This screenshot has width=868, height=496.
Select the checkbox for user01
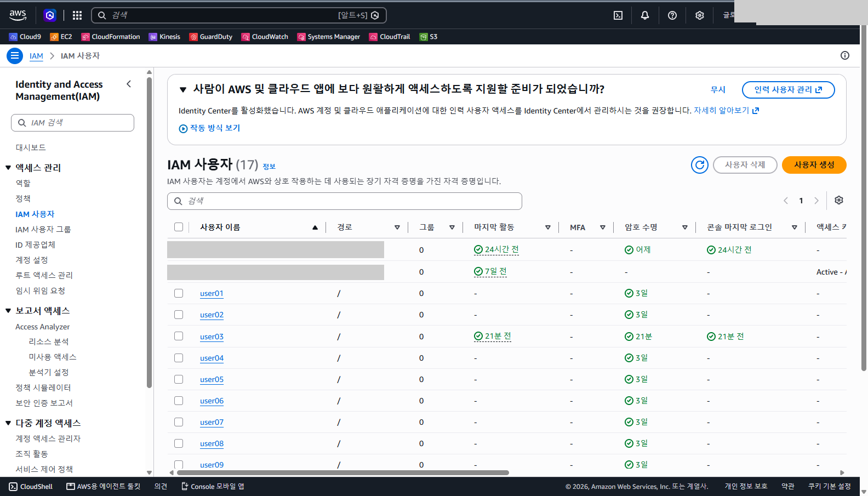179,293
